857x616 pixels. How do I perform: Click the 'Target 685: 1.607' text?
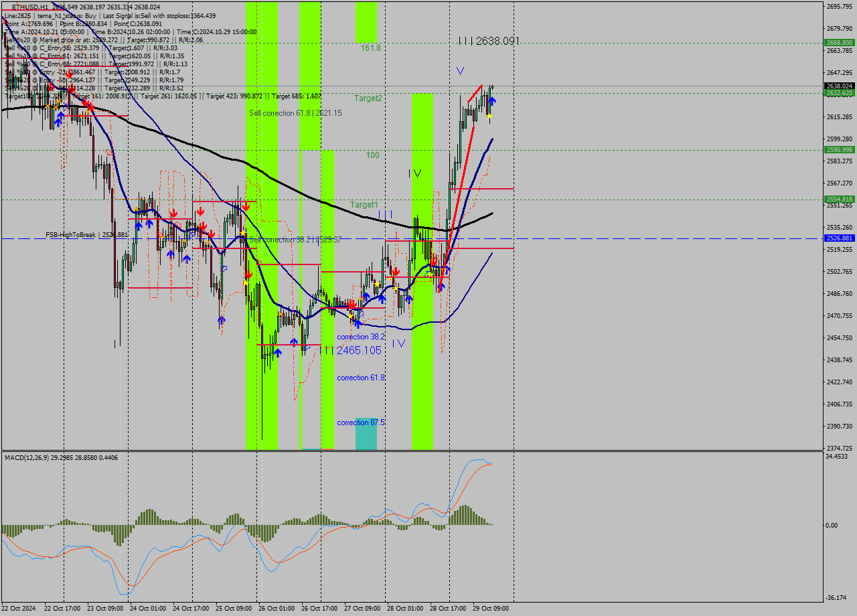point(297,96)
